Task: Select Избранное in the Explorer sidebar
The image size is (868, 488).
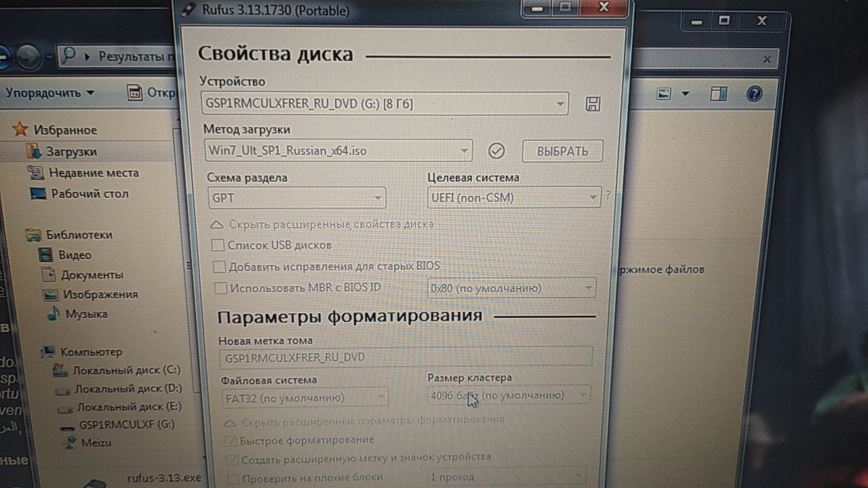Action: pyautogui.click(x=55, y=130)
